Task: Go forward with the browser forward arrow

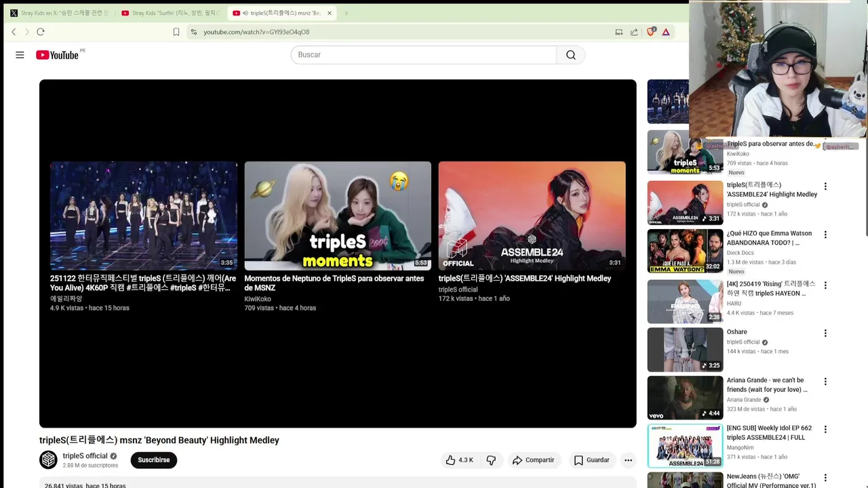Action: tap(27, 32)
